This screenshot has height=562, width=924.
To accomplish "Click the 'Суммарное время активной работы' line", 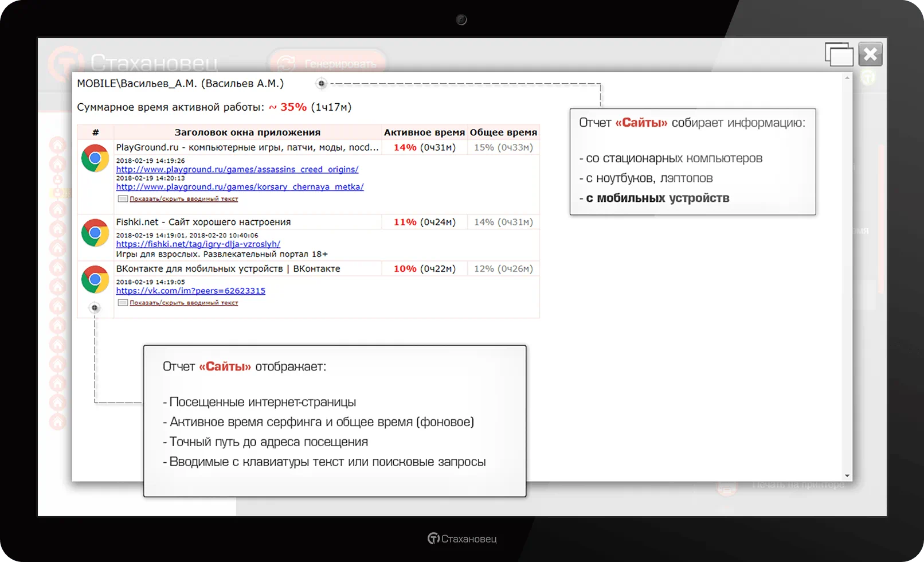I will click(x=214, y=107).
